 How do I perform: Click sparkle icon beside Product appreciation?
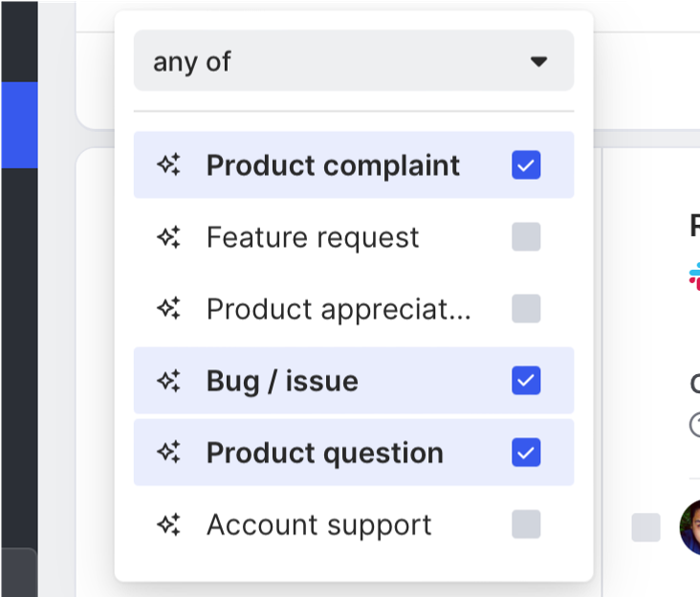[x=169, y=309]
